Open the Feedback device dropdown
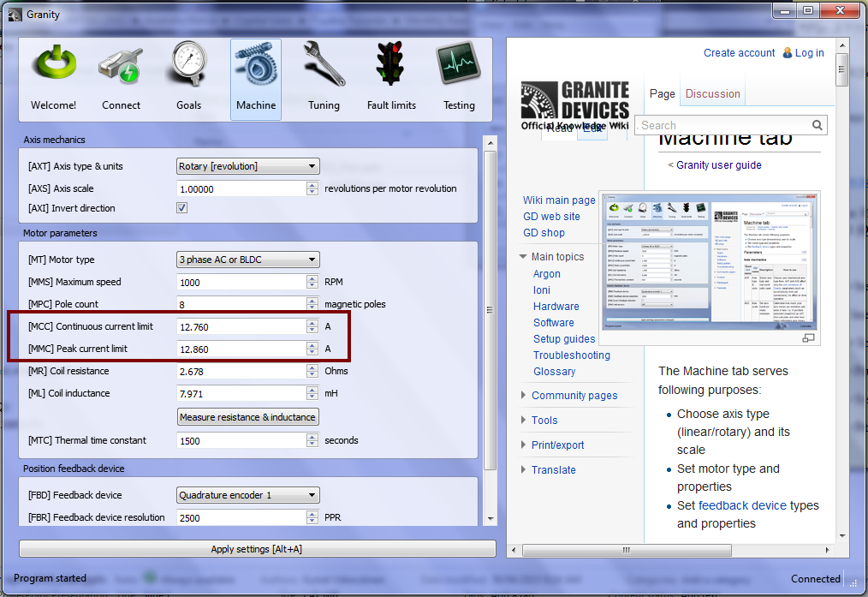 point(247,495)
